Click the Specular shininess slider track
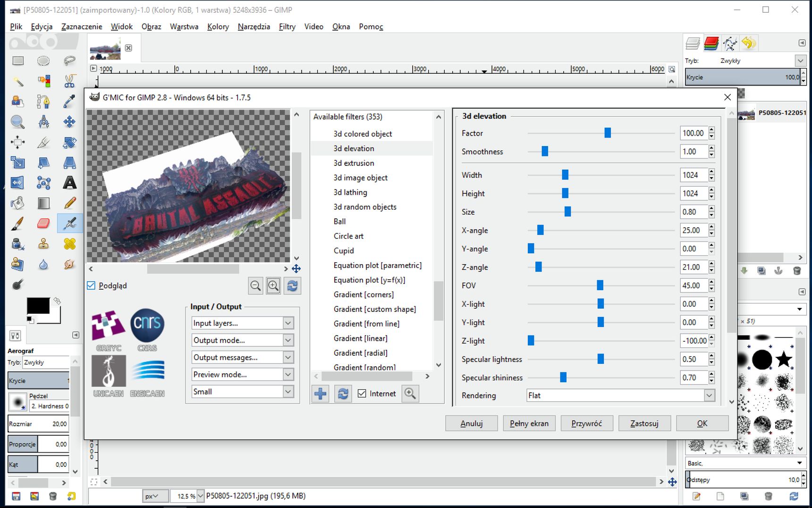The width and height of the screenshot is (812, 508). pos(601,378)
